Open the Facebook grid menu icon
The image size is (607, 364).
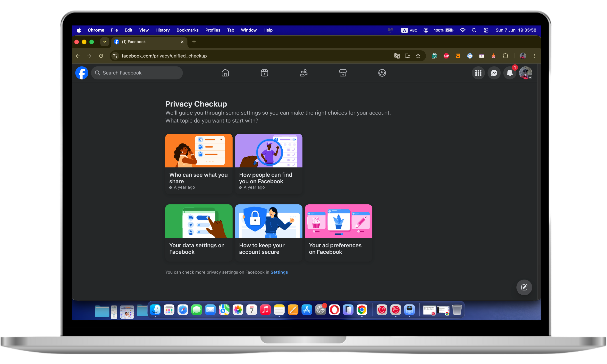(478, 73)
